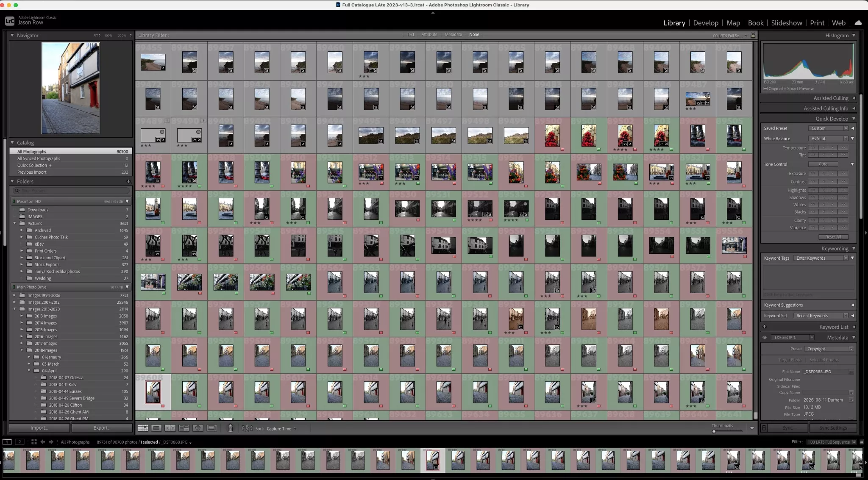Select the Painter spray can tool
The height and width of the screenshot is (480, 868).
point(230,428)
